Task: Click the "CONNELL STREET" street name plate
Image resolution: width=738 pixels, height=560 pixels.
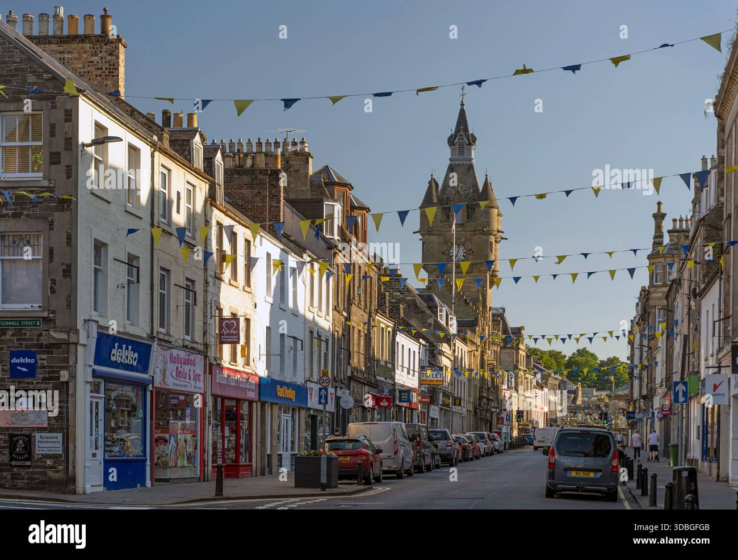Action: (x=20, y=323)
